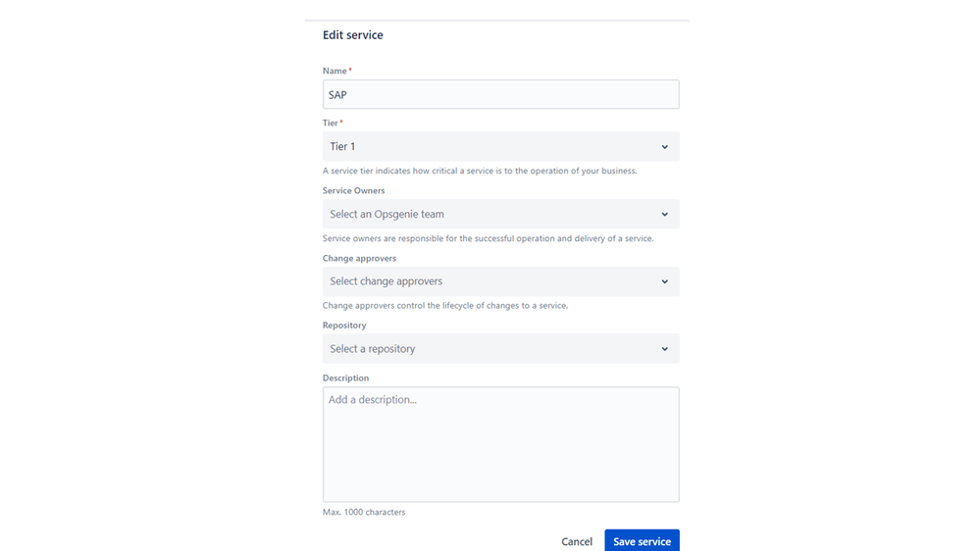Click the 'Max. 1000 characters' hint
The image size is (980, 551).
(364, 512)
